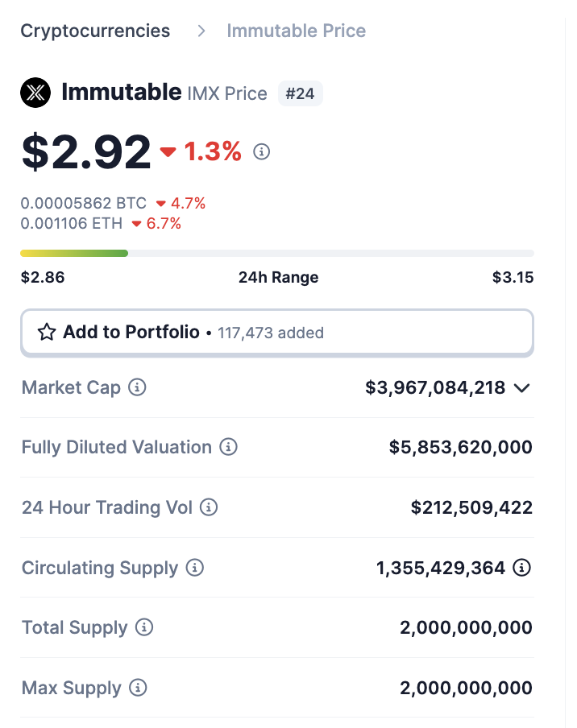The height and width of the screenshot is (728, 577).
Task: Open the Cryptocurrencies breadcrumb link
Action: (x=95, y=31)
